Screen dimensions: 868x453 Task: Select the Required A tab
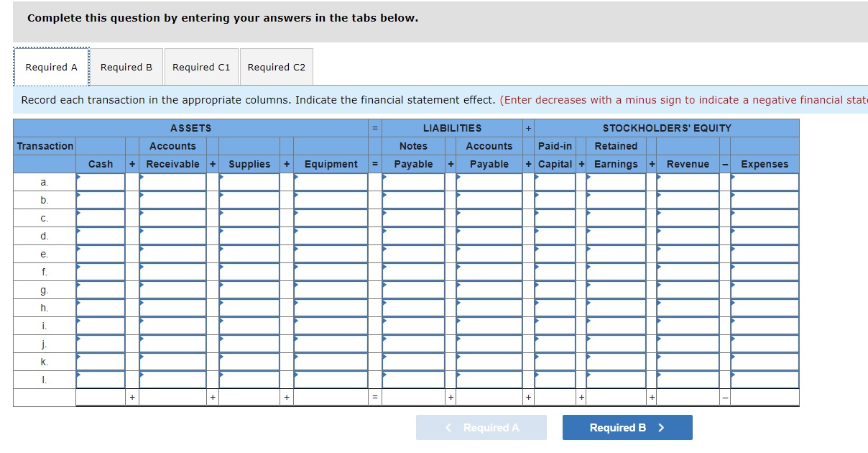coord(51,66)
